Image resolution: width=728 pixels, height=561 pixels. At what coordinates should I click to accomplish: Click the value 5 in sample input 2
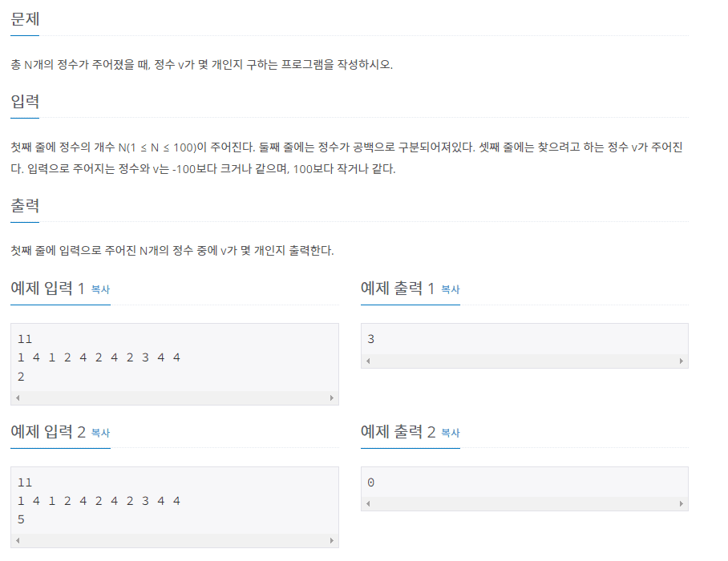tap(21, 519)
